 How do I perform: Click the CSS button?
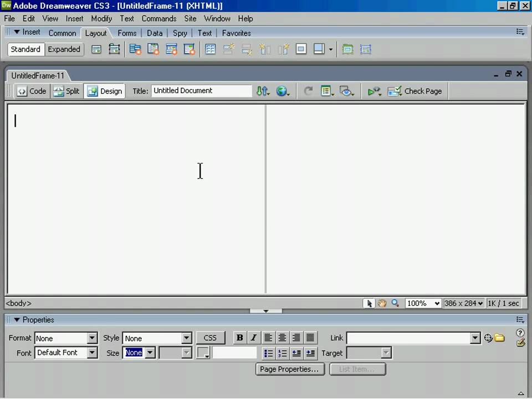click(210, 338)
